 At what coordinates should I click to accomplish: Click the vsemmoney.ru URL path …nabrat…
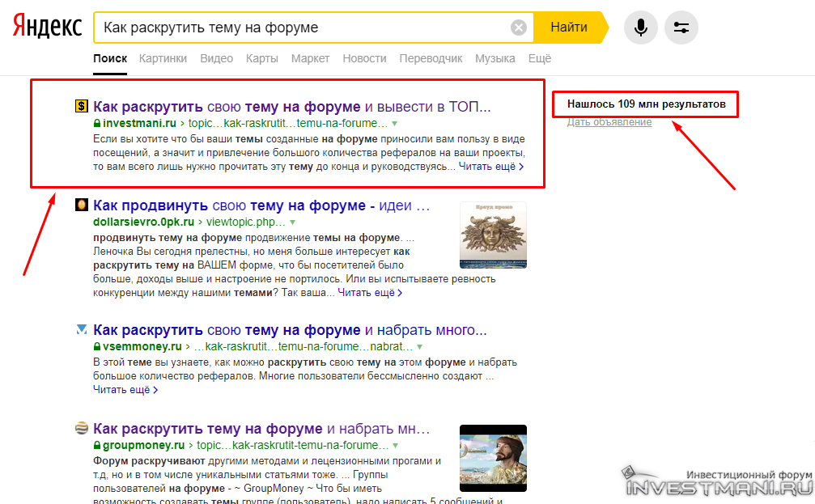[303, 346]
